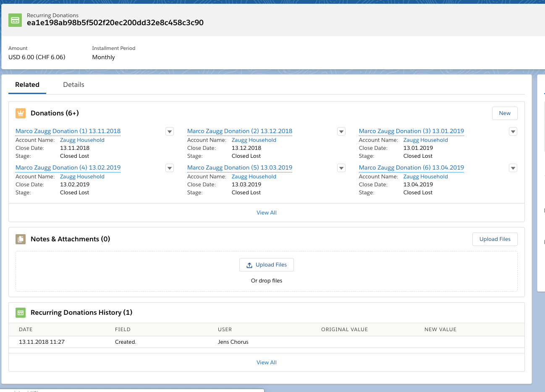
Task: Click the Donations crown icon
Action: pyautogui.click(x=21, y=113)
